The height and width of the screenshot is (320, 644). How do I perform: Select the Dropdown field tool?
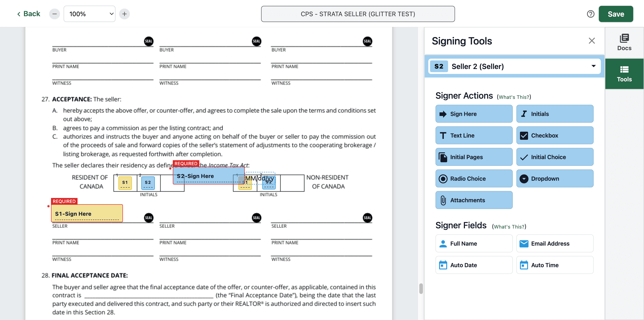pos(555,178)
